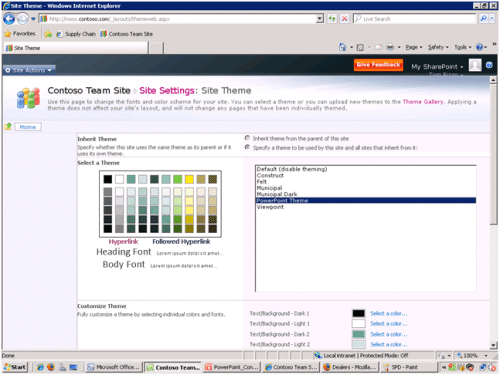Open the search provider dropdown arrow
500x375 pixels.
[x=492, y=19]
